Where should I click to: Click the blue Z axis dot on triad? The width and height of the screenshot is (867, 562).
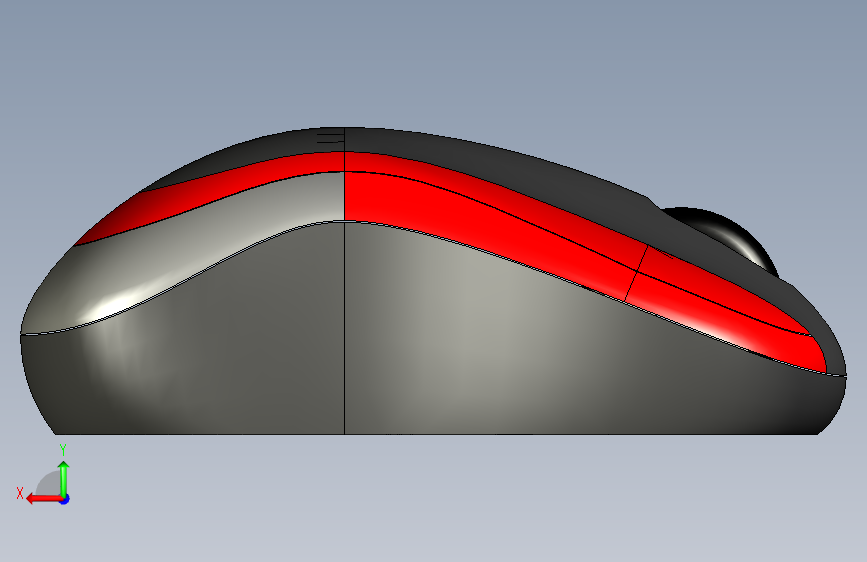pyautogui.click(x=65, y=499)
